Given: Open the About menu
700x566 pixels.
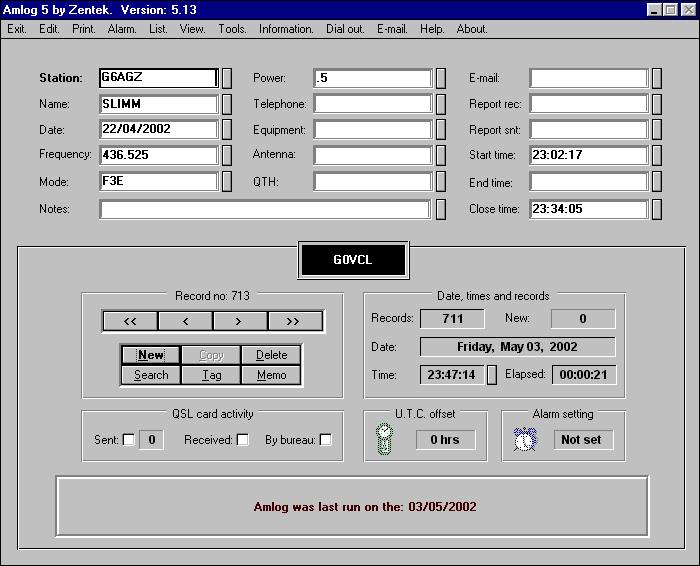Looking at the screenshot, I should 471,29.
